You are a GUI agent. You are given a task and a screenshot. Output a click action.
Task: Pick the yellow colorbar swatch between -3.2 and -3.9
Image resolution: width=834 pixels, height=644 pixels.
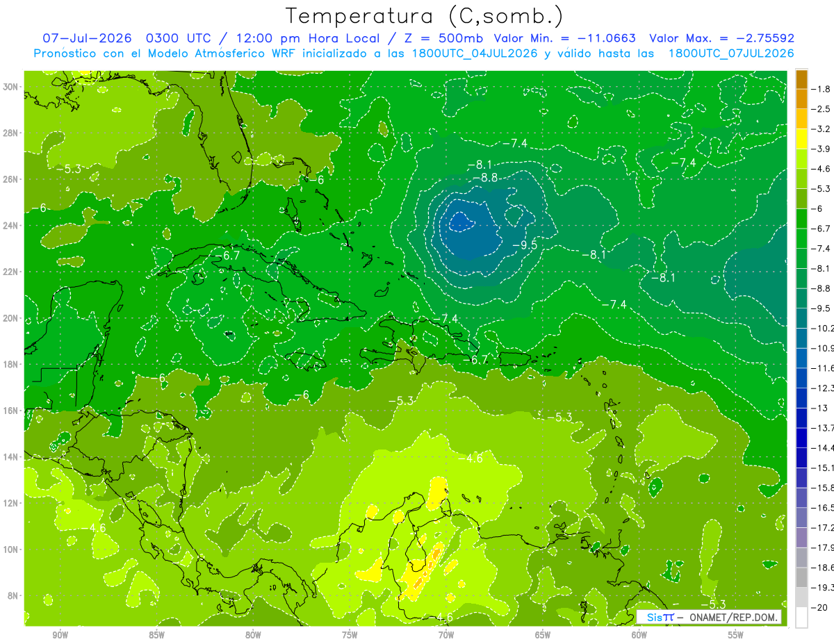coord(801,139)
